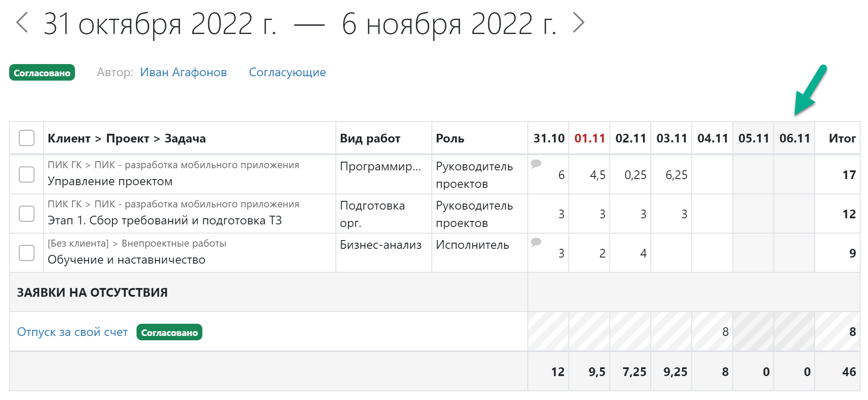The height and width of the screenshot is (400, 868).
Task: Click 2 hours cell in Обучение row
Action: (x=589, y=253)
